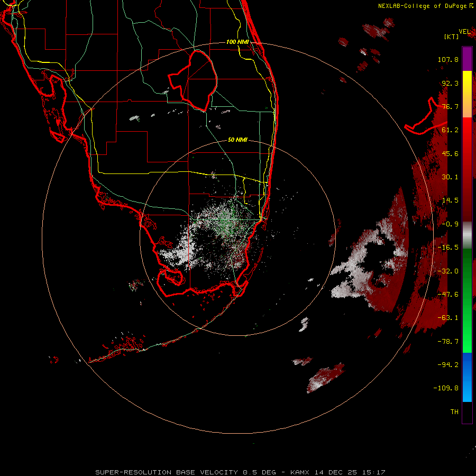The image size is (476, 476).
Task: Click the 61.2 velocity scale value
Action: tap(450, 130)
